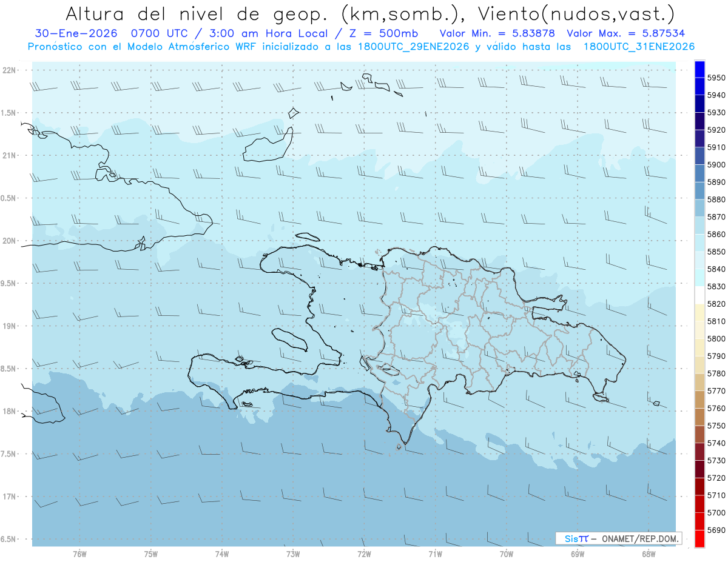Click the '74W' longitude label
Image resolution: width=728 pixels, height=562 pixels.
click(x=222, y=554)
